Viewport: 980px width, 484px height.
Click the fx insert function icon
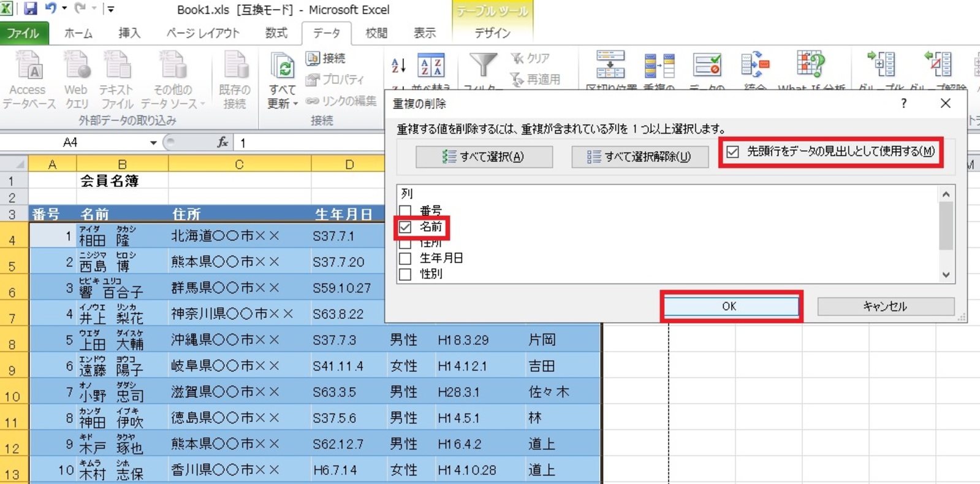(223, 142)
